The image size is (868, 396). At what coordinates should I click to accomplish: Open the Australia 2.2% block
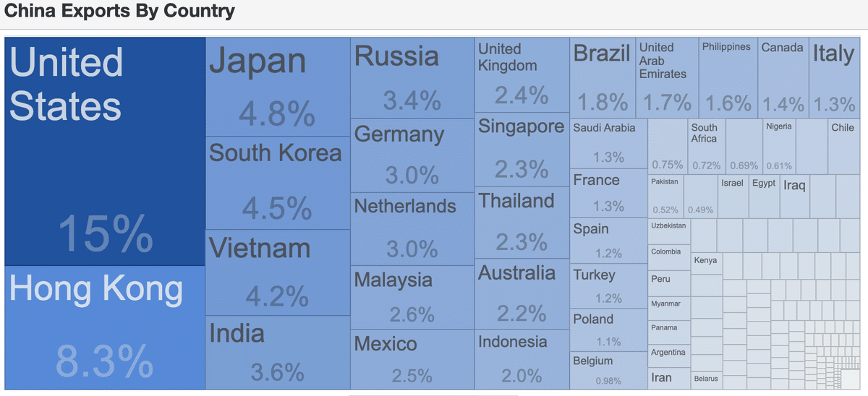tap(522, 295)
